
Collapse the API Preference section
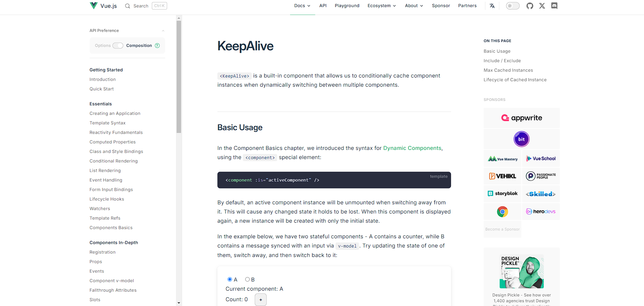(x=163, y=30)
